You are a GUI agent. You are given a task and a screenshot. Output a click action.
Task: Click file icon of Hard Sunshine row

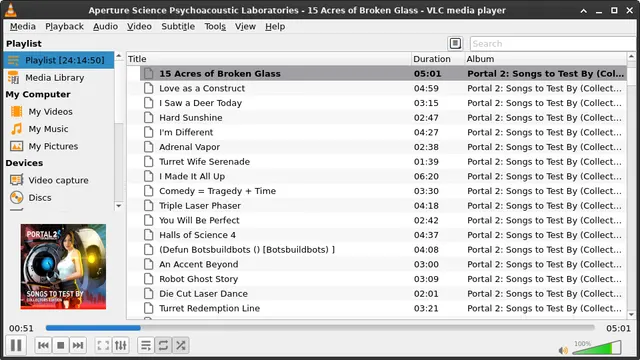(149, 118)
